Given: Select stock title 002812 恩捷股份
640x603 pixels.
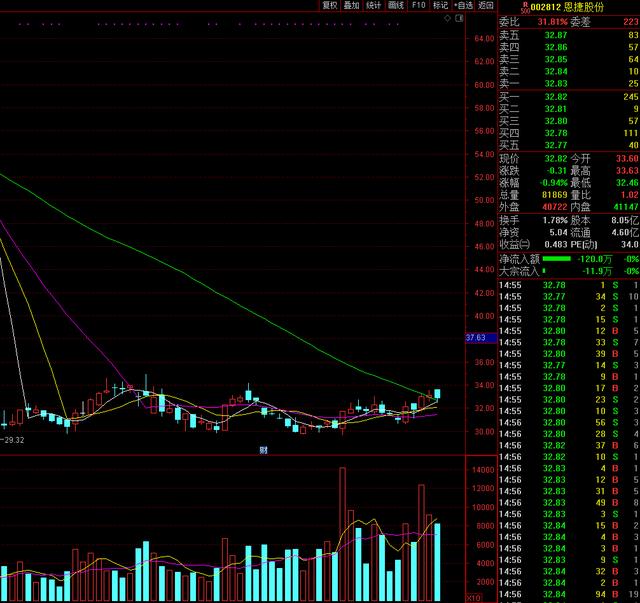Looking at the screenshot, I should 567,7.
